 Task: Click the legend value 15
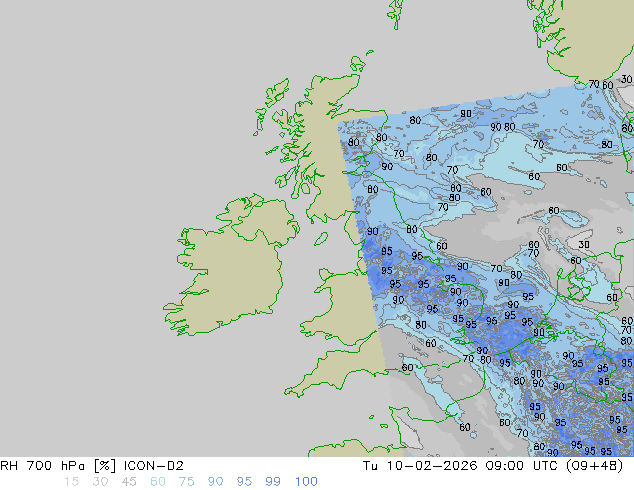pos(71,482)
